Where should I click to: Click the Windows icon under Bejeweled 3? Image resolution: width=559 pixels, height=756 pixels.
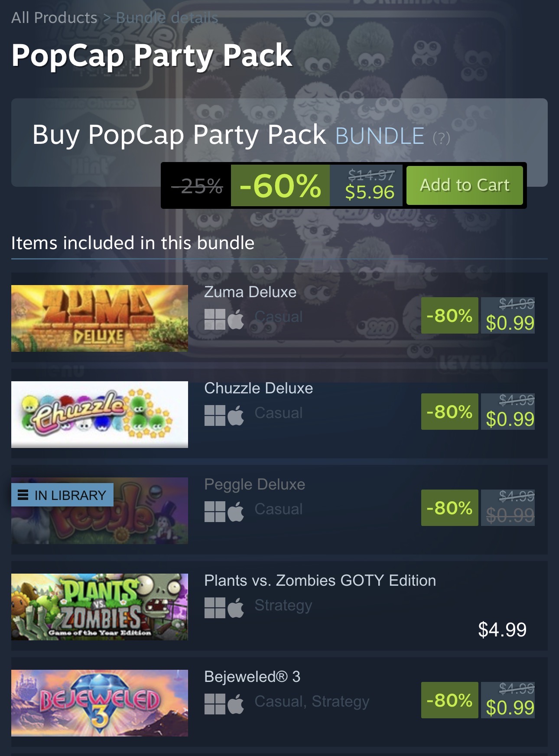click(x=215, y=704)
